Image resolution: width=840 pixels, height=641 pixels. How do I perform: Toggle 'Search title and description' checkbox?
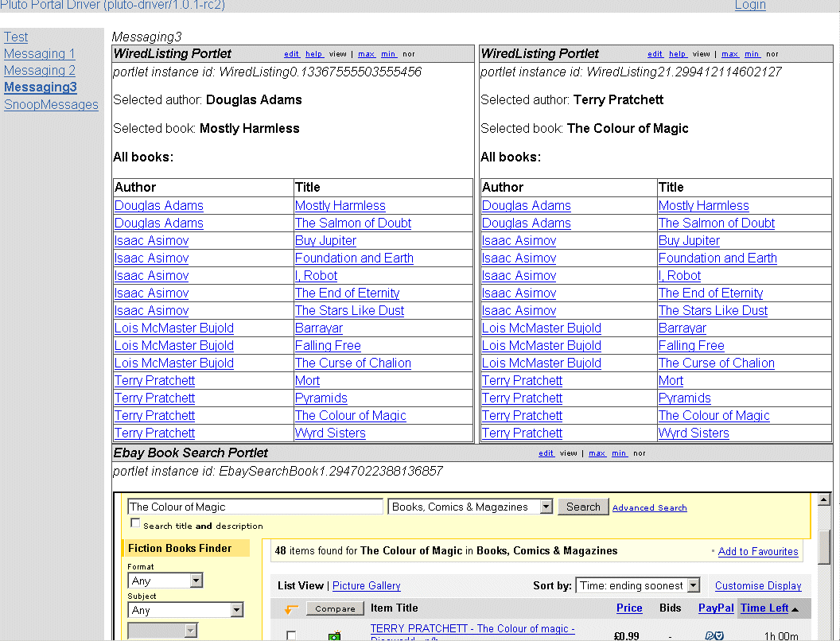[x=135, y=523]
